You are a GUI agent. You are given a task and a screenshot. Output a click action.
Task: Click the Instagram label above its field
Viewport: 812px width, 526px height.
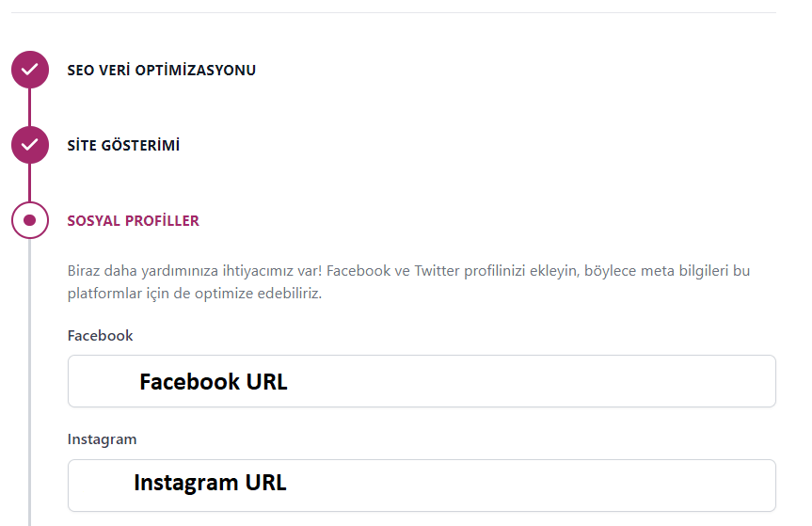pos(102,439)
